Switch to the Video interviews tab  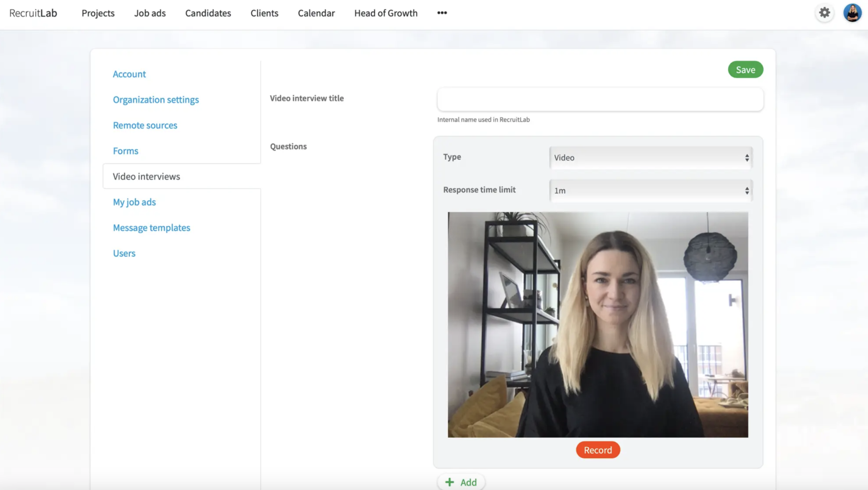[x=146, y=176]
